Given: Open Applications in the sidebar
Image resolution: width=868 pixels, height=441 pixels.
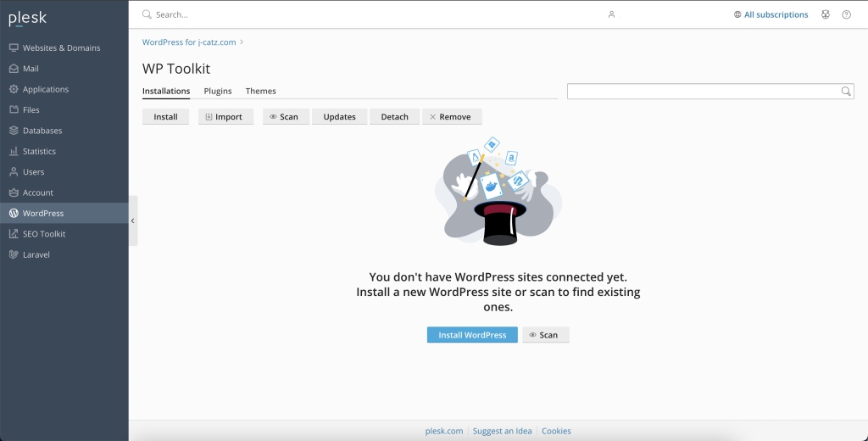Looking at the screenshot, I should coord(64,89).
